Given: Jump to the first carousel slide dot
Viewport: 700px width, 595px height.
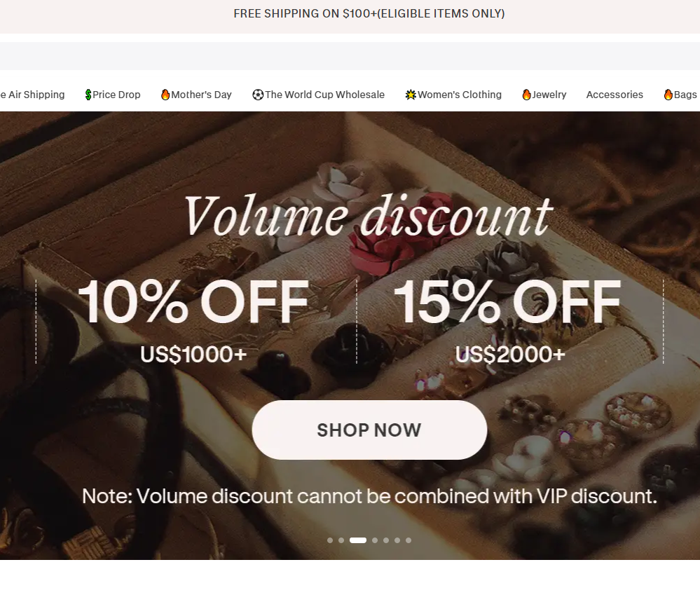Looking at the screenshot, I should point(330,540).
